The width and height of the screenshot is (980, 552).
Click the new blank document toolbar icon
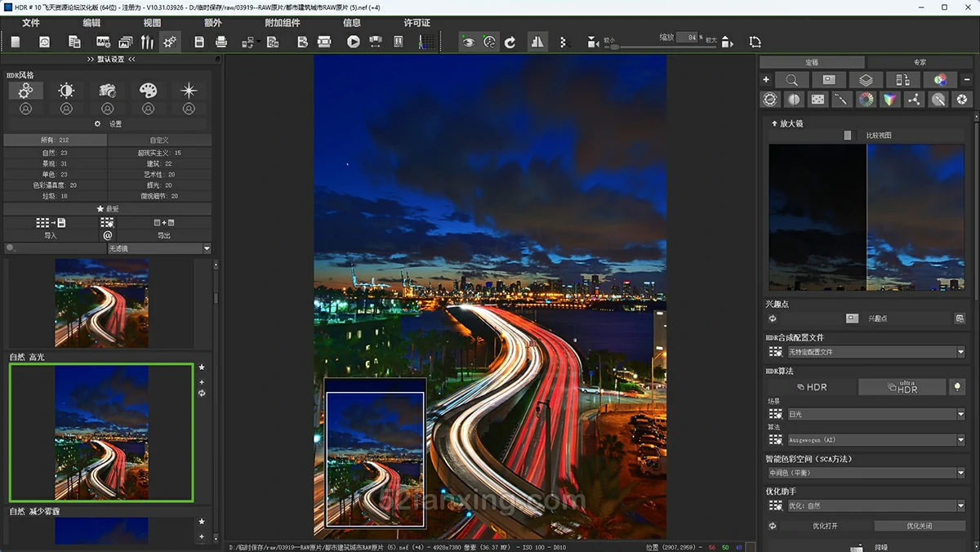click(16, 42)
